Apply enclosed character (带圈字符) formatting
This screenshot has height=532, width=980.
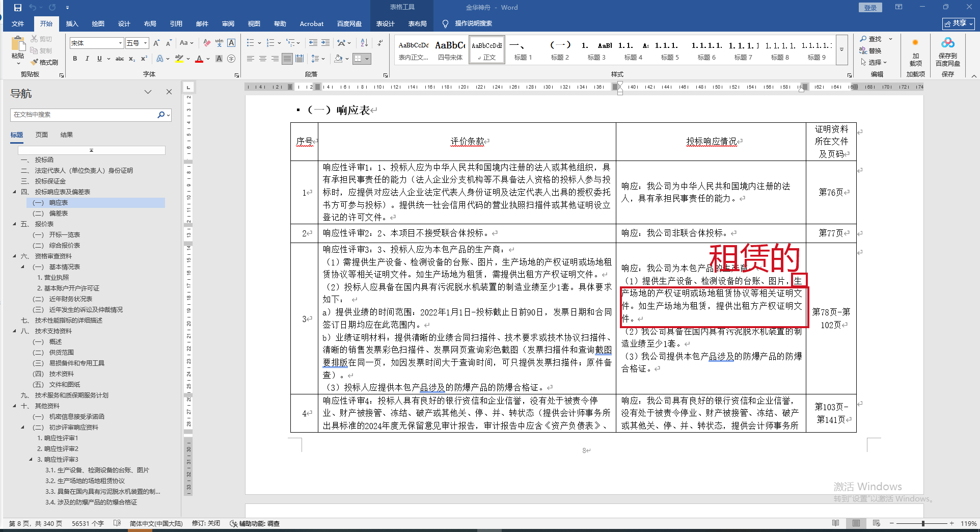tap(231, 59)
